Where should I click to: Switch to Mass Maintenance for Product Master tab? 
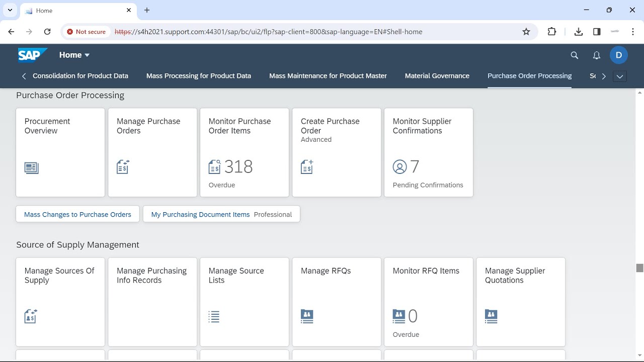click(328, 76)
